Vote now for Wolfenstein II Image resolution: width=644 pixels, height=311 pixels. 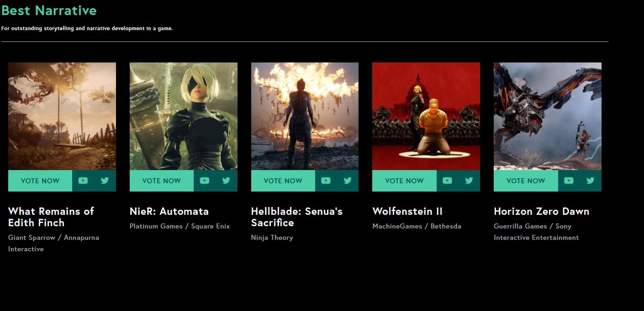tap(404, 181)
